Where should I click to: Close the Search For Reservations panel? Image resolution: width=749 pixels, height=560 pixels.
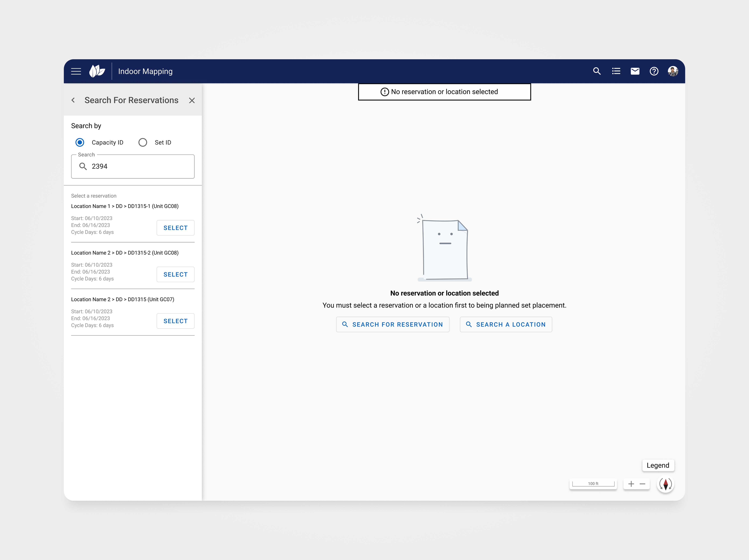click(x=192, y=101)
